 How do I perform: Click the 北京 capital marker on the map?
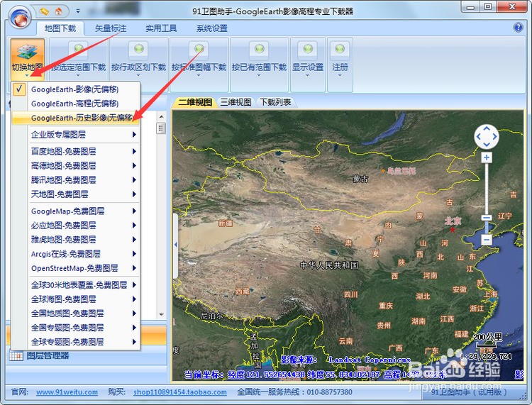(453, 230)
